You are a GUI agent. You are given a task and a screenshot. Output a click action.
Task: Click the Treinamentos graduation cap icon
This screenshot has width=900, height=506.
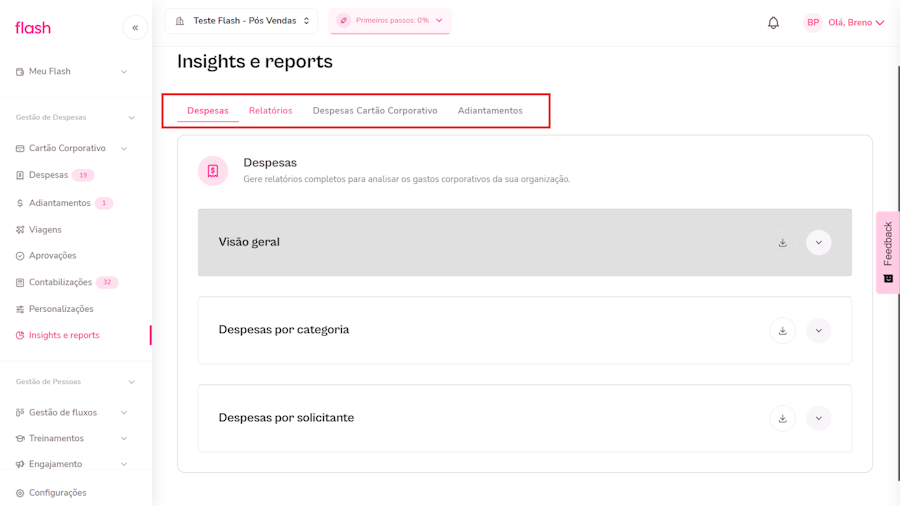click(x=20, y=438)
